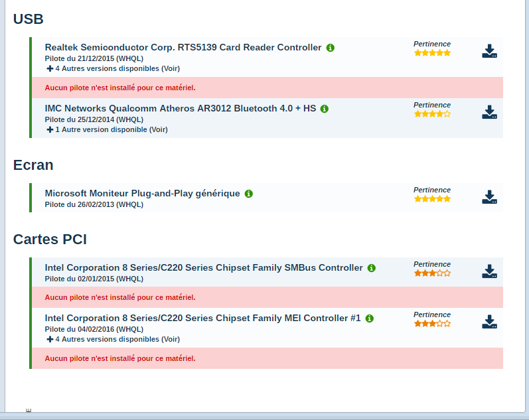This screenshot has width=529, height=420.
Task: Expand 1 other version for Atheros Bluetooth
Action: [x=108, y=129]
